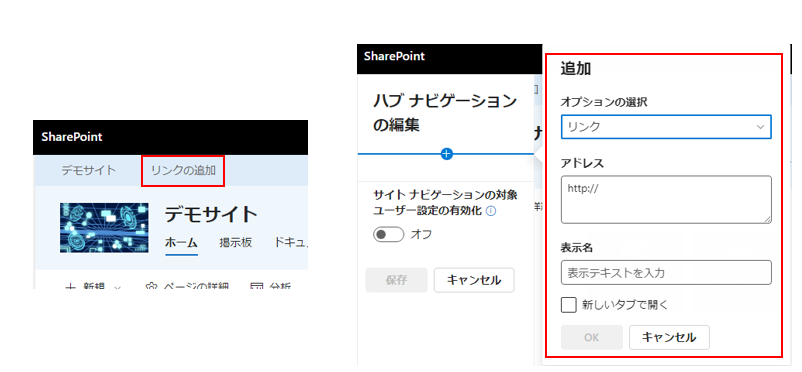Select the ホーム navigation tab
This screenshot has height=372, width=802.
click(181, 243)
